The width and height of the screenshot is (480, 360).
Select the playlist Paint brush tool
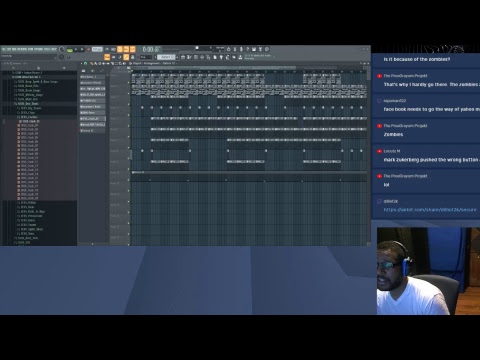tap(95, 63)
